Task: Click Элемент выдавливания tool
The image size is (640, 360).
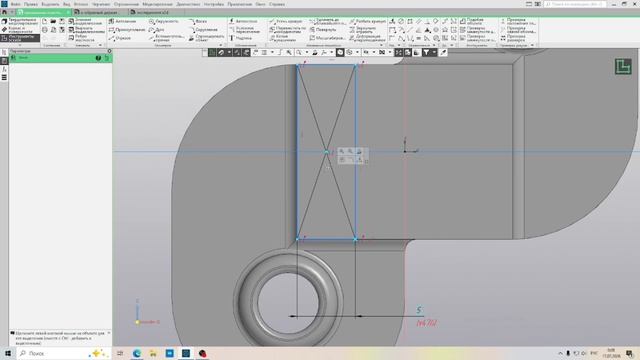Action: coord(86,21)
